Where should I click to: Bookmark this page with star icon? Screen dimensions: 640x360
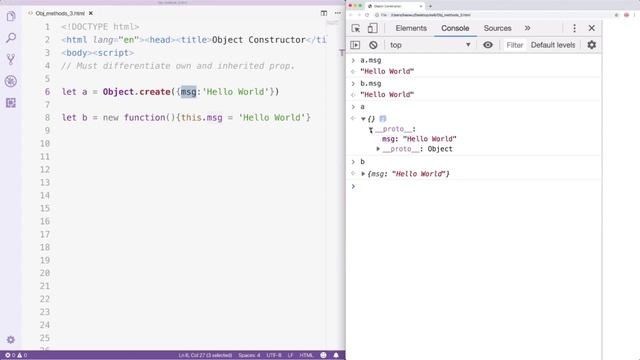[x=616, y=15]
